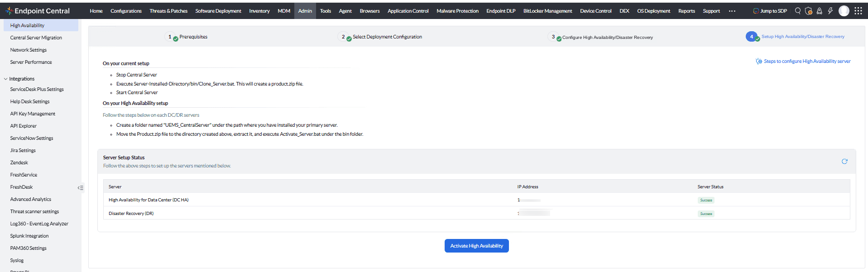Viewport: 868px width, 272px height.
Task: Open Steps to configure High Availability server link
Action: point(803,61)
